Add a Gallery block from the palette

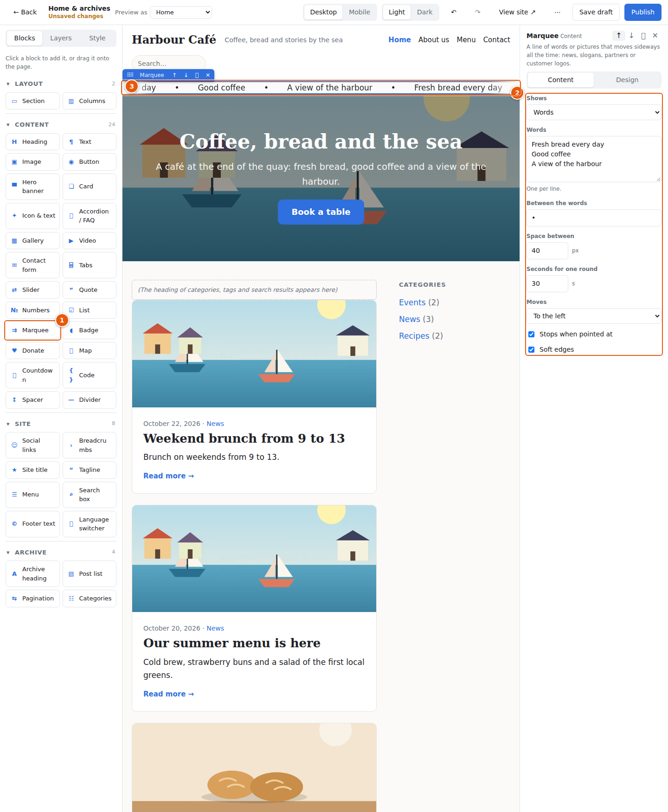pyautogui.click(x=33, y=241)
